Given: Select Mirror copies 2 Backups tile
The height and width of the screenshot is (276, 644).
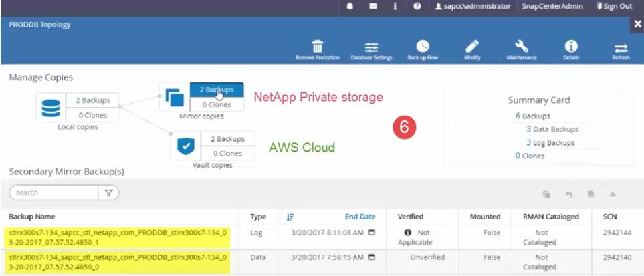Looking at the screenshot, I should 216,90.
